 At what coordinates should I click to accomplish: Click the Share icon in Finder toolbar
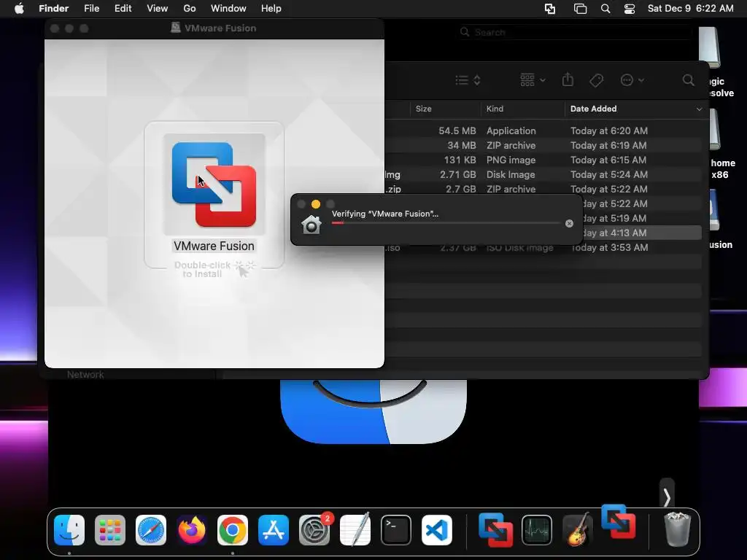568,79
